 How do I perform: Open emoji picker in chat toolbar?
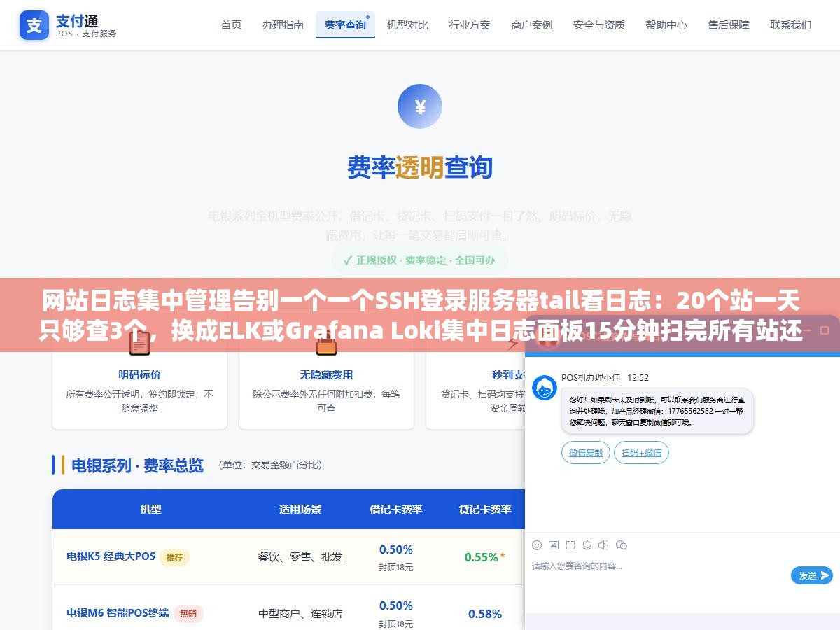pos(537,545)
